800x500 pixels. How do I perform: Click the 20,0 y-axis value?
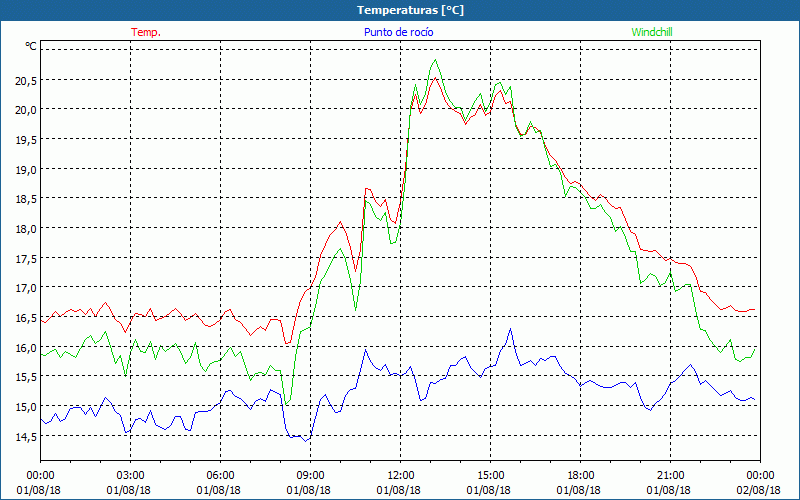click(26, 110)
